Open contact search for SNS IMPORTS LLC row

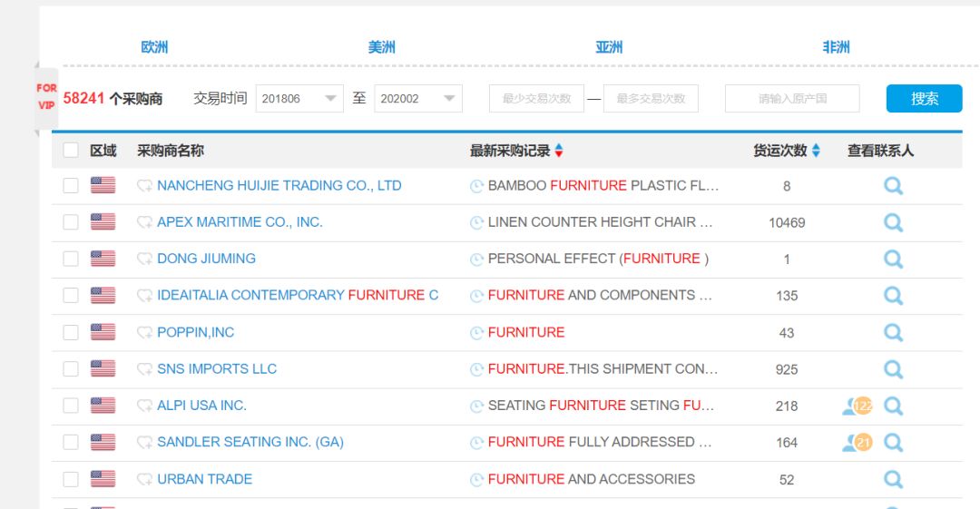click(x=893, y=369)
